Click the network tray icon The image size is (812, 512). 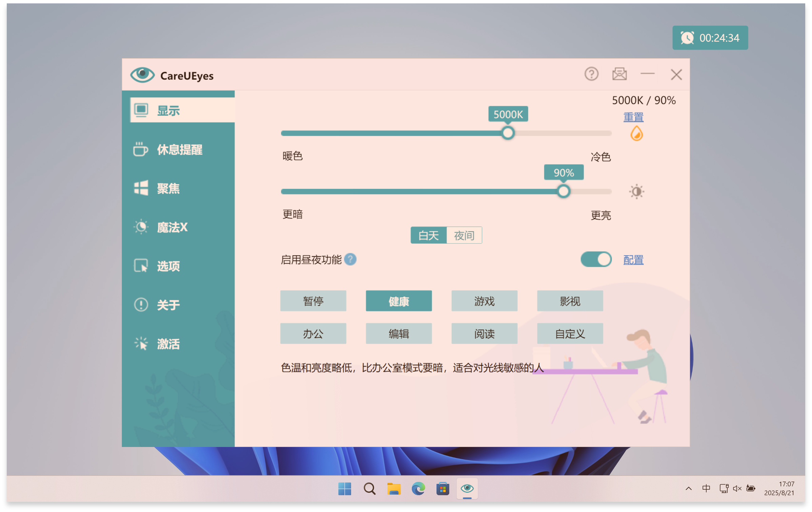pyautogui.click(x=724, y=488)
